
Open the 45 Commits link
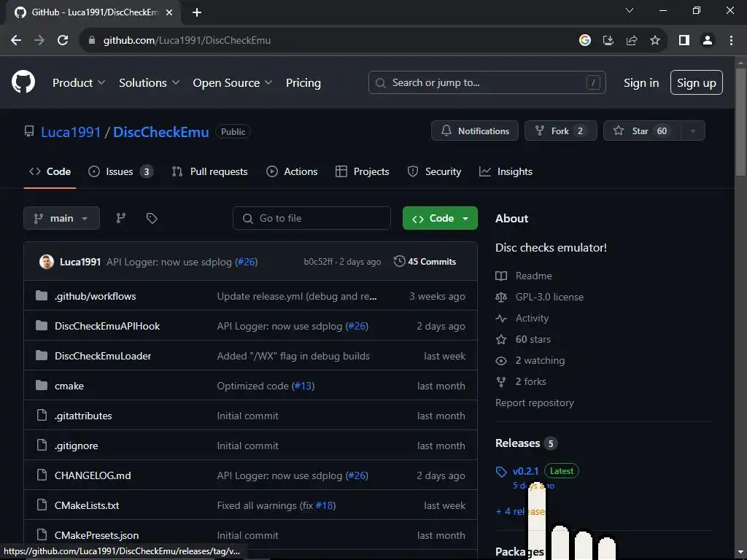click(x=425, y=262)
